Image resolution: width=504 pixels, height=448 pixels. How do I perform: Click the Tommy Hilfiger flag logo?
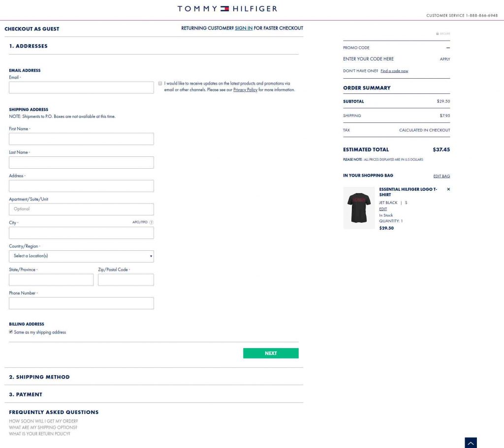click(224, 9)
